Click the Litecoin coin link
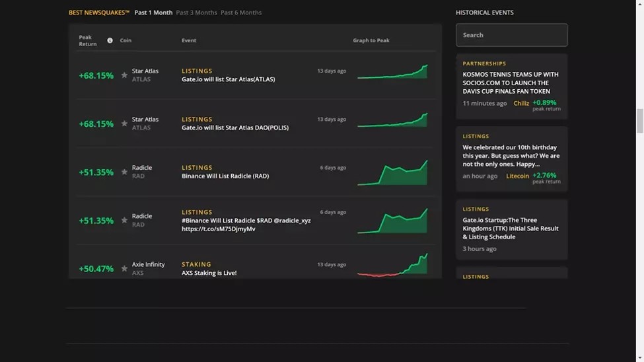The image size is (644, 362). 517,176
